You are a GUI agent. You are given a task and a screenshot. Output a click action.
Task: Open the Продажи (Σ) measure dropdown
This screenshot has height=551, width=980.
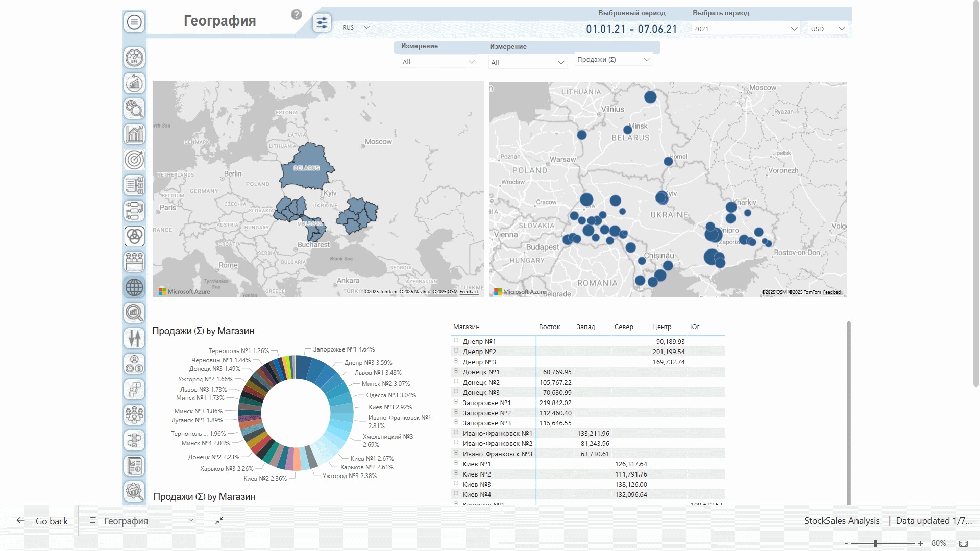pyautogui.click(x=614, y=60)
